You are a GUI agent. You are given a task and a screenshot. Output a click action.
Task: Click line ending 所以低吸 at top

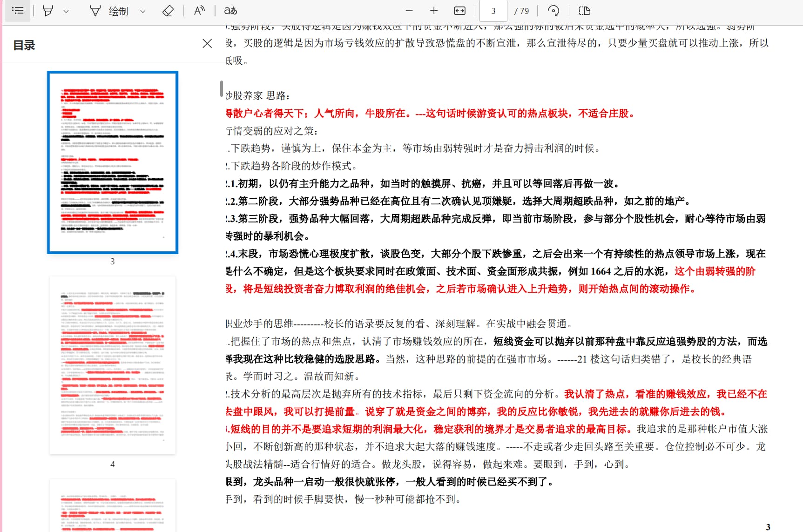(x=497, y=43)
